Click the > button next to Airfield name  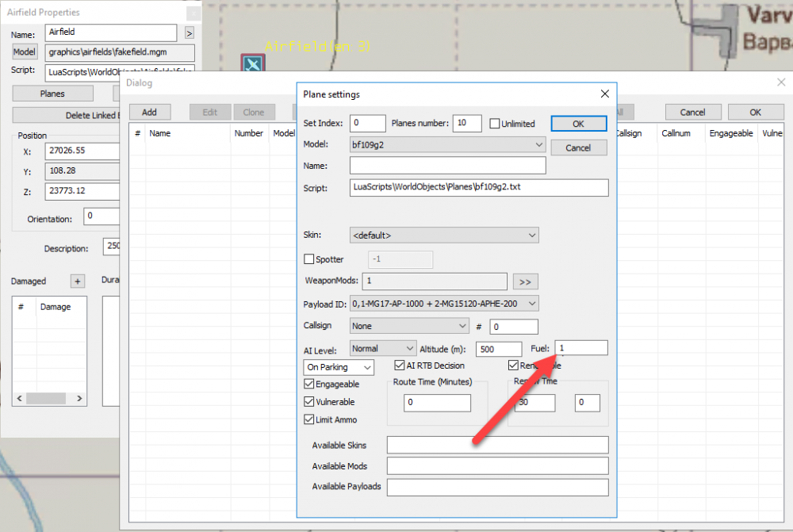[189, 33]
